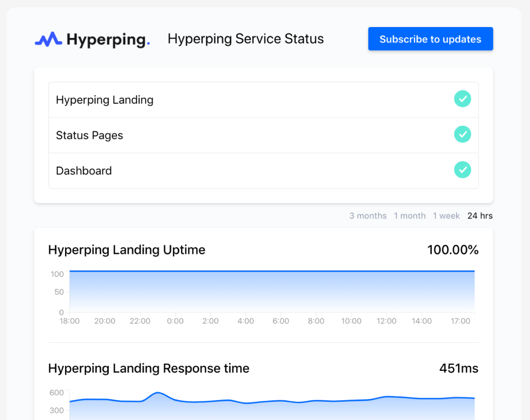Click the Hyperping Landing green checkmark icon
This screenshot has height=420, width=530.
pyautogui.click(x=462, y=99)
